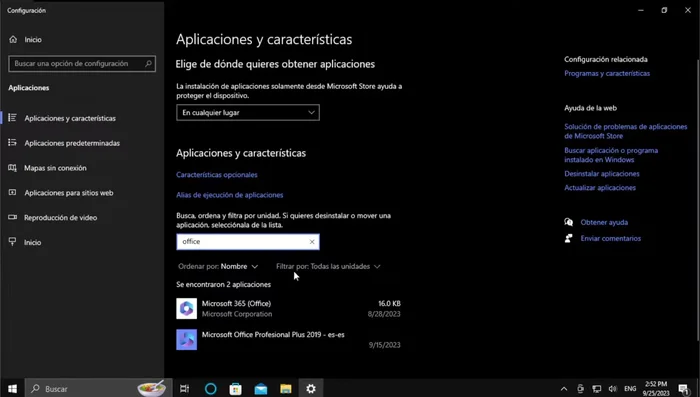Select the Microsoft 365 (Office) app entry
Viewport: 700px width, 397px height.
(288, 309)
